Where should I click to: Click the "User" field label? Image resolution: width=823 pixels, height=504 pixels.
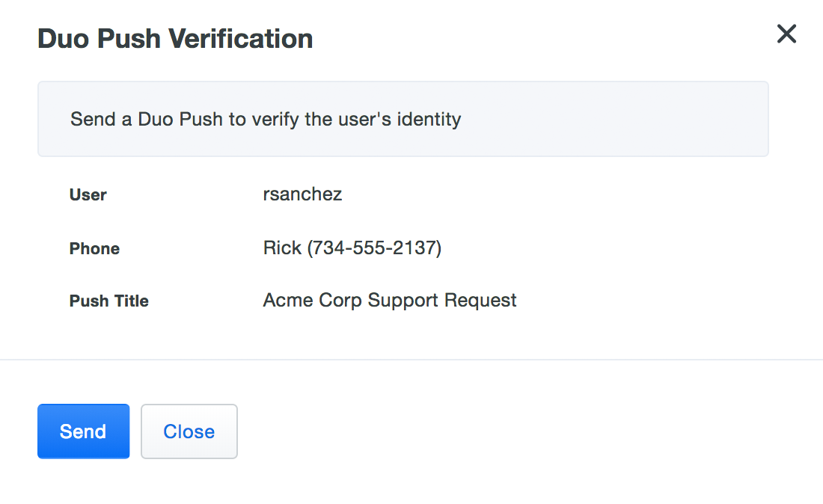[88, 195]
